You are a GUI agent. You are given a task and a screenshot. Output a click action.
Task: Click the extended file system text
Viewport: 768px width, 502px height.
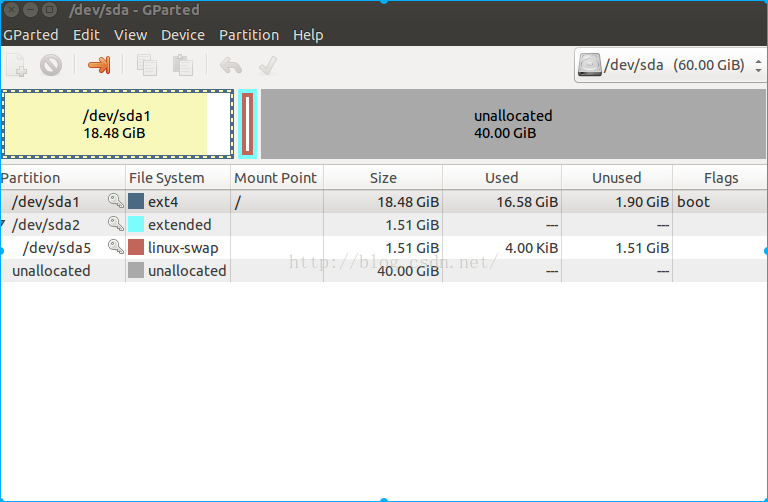180,224
